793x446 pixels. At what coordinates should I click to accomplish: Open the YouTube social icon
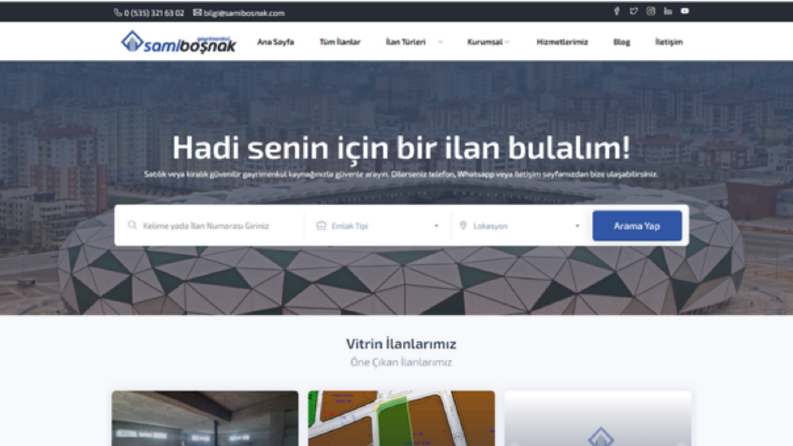[x=685, y=11]
